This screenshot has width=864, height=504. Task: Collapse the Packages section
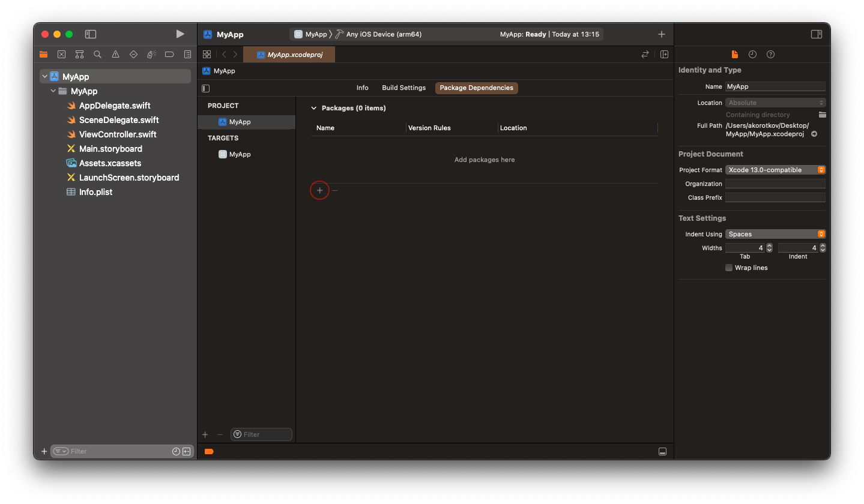(313, 108)
